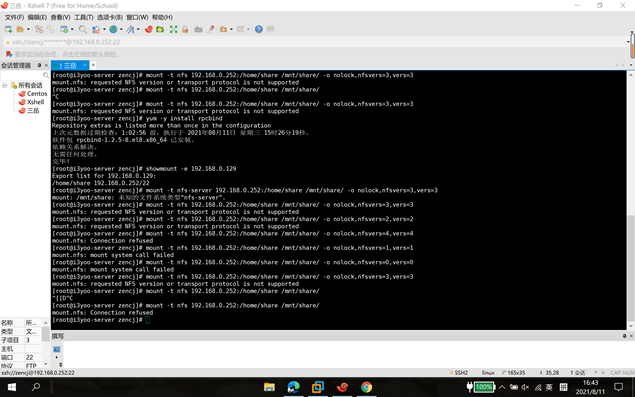Open the font settings dropdown arrow
Image resolution: width=635 pixels, height=397 pixels.
coord(138,29)
